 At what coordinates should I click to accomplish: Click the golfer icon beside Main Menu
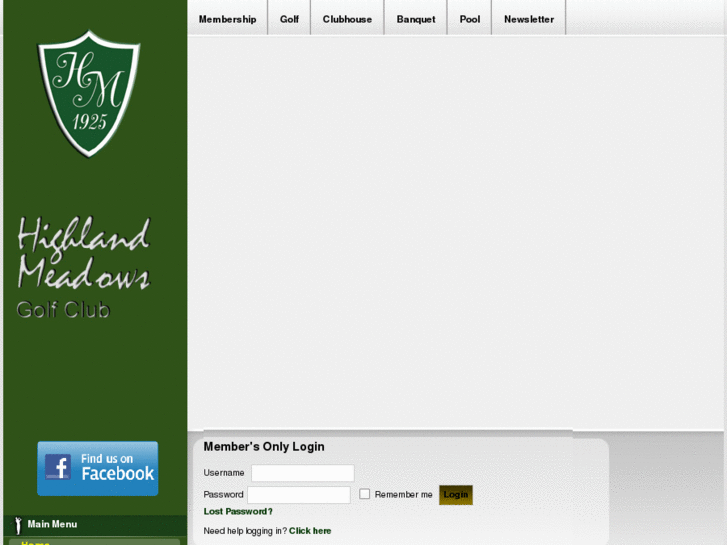click(x=18, y=526)
